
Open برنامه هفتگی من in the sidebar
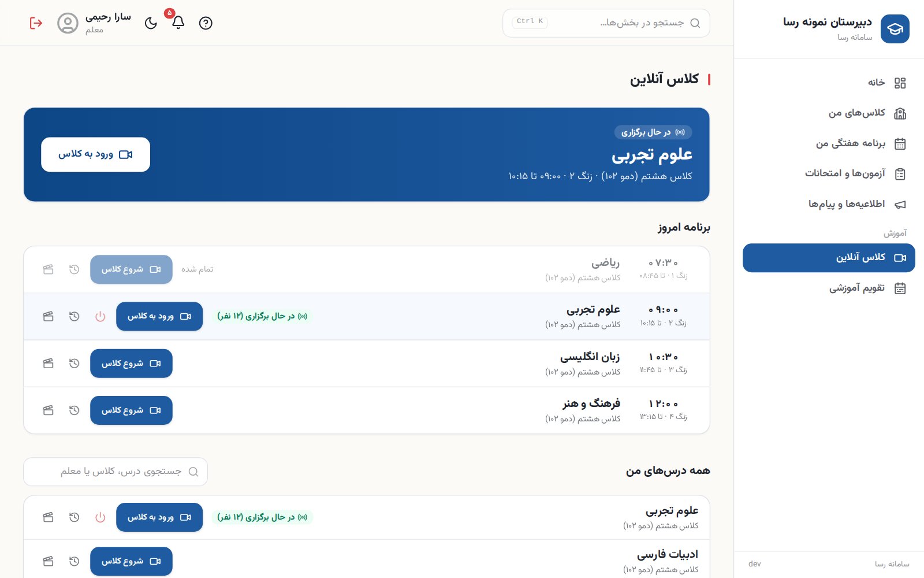[x=829, y=143]
